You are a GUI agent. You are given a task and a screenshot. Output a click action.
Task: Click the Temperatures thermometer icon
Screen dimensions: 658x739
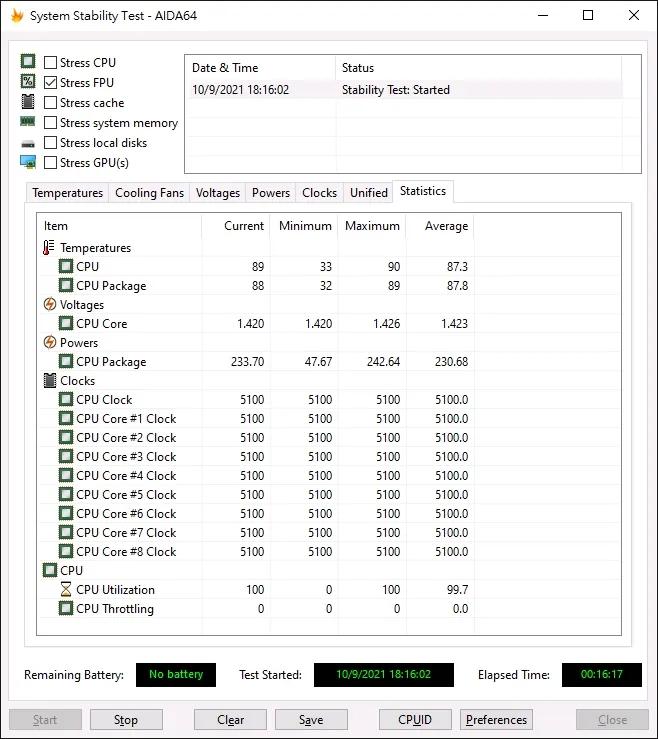coord(49,247)
